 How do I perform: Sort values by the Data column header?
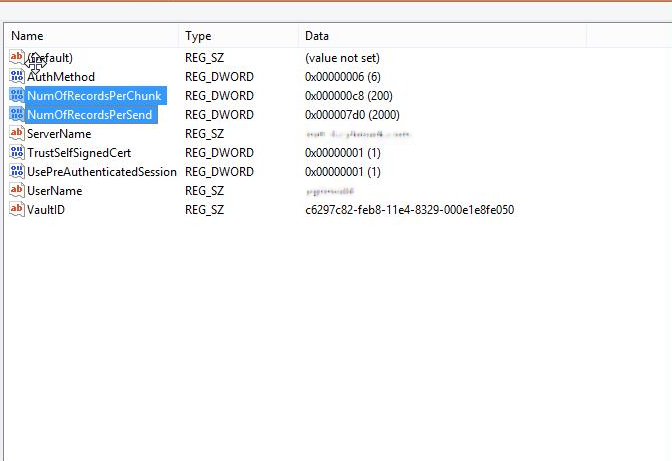click(x=440, y=36)
